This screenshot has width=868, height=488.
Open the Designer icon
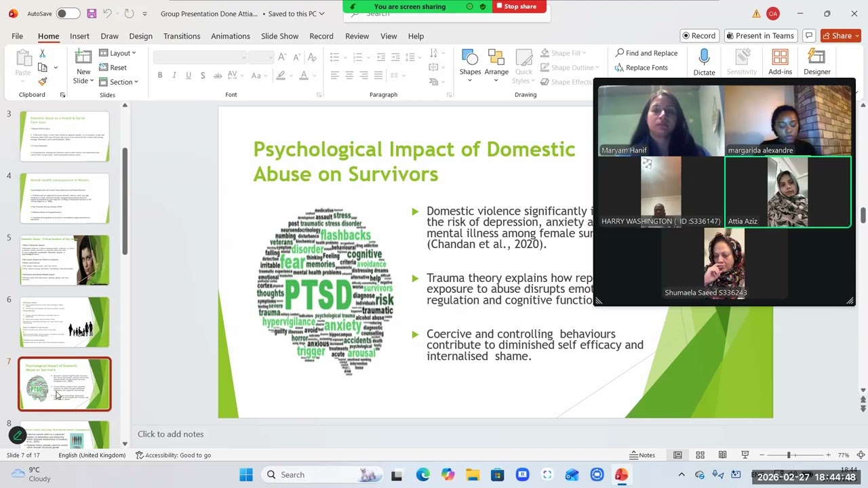(x=816, y=57)
